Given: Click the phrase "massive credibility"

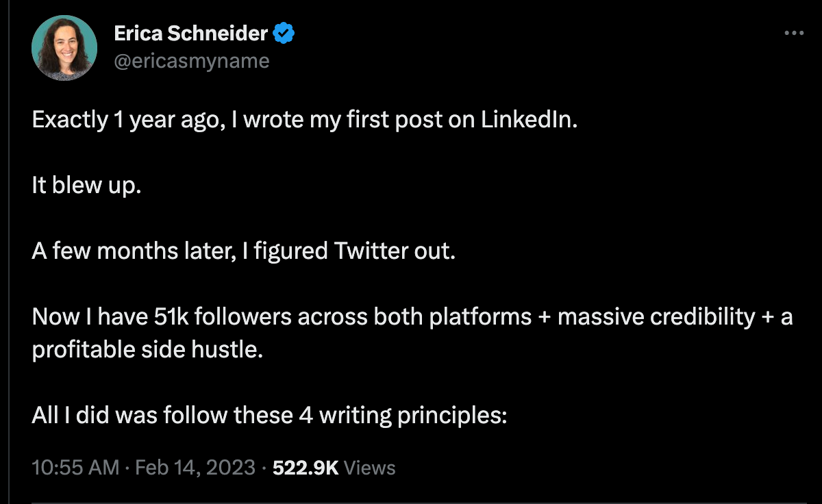Looking at the screenshot, I should point(656,317).
